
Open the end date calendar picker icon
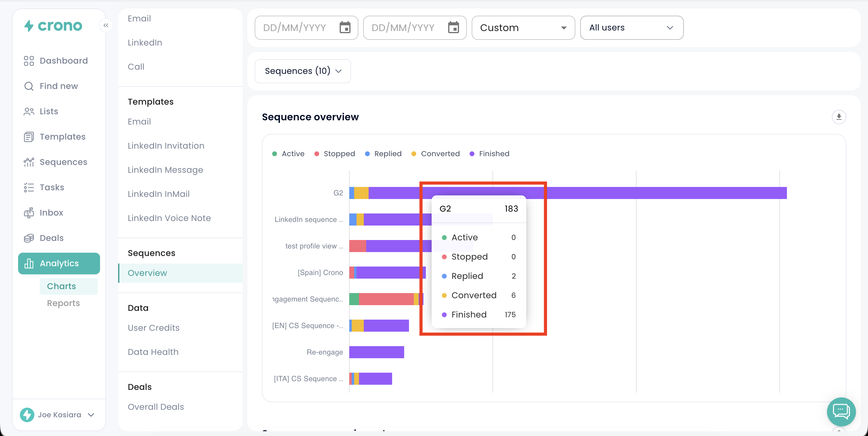(453, 28)
